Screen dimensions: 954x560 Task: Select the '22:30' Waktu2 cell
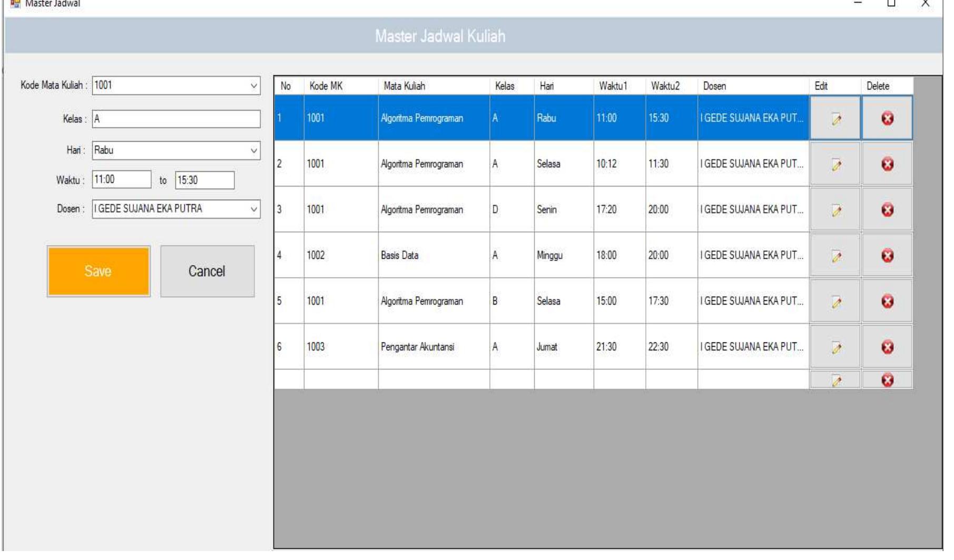[672, 347]
